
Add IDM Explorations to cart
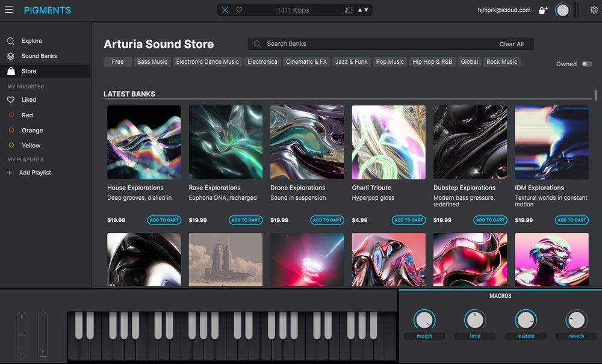(572, 220)
